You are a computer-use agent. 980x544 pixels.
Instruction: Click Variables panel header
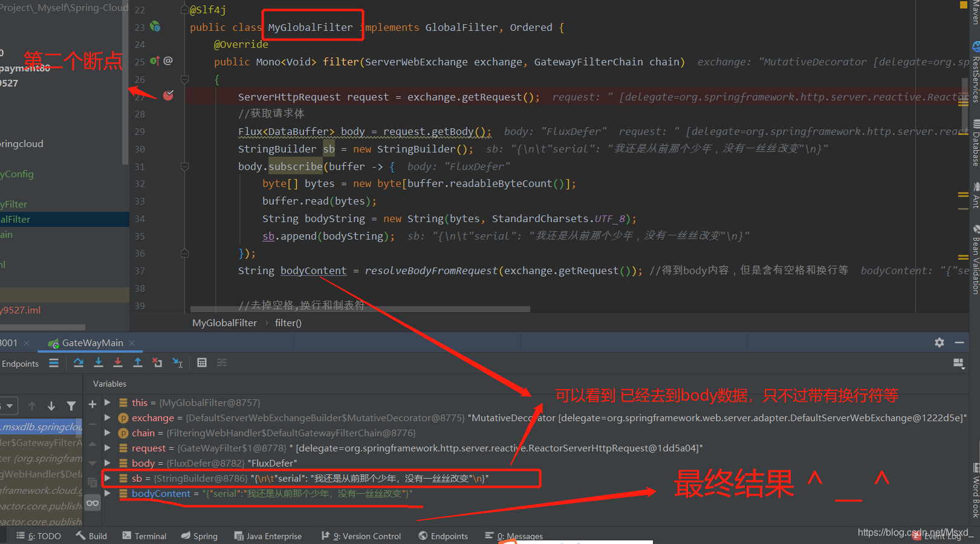pos(109,384)
